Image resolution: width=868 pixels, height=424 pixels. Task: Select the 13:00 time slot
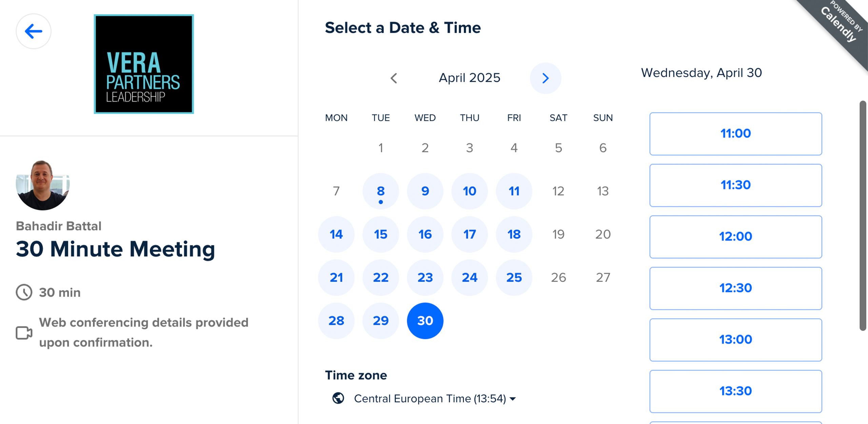point(735,340)
